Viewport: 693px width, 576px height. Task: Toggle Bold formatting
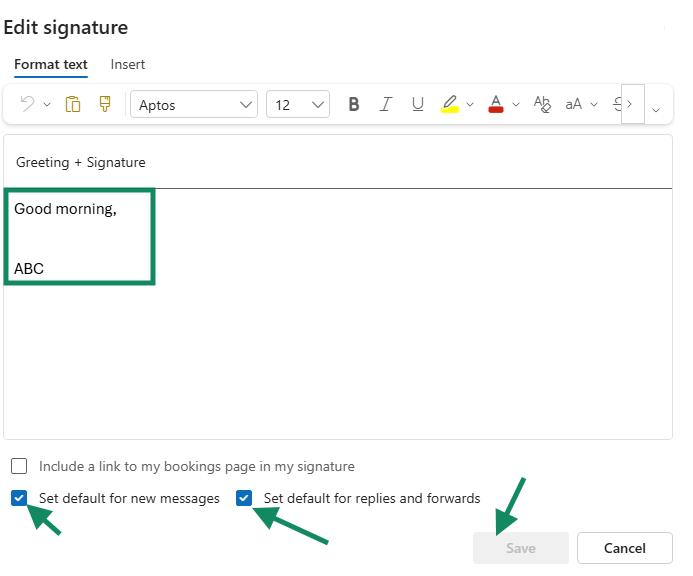pyautogui.click(x=354, y=104)
